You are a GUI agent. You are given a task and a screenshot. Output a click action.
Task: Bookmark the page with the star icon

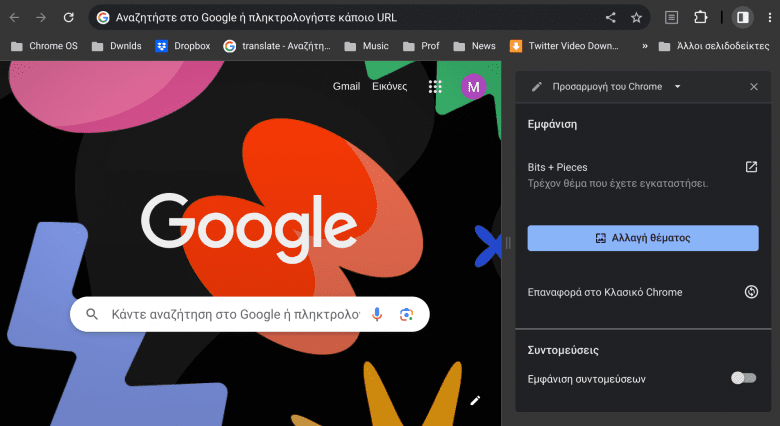tap(636, 17)
